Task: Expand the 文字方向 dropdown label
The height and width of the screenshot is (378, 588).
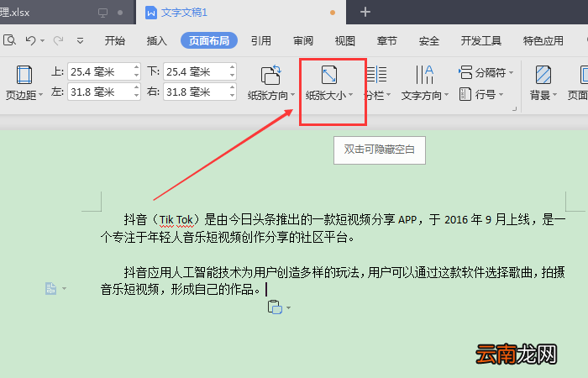Action: pos(425,96)
